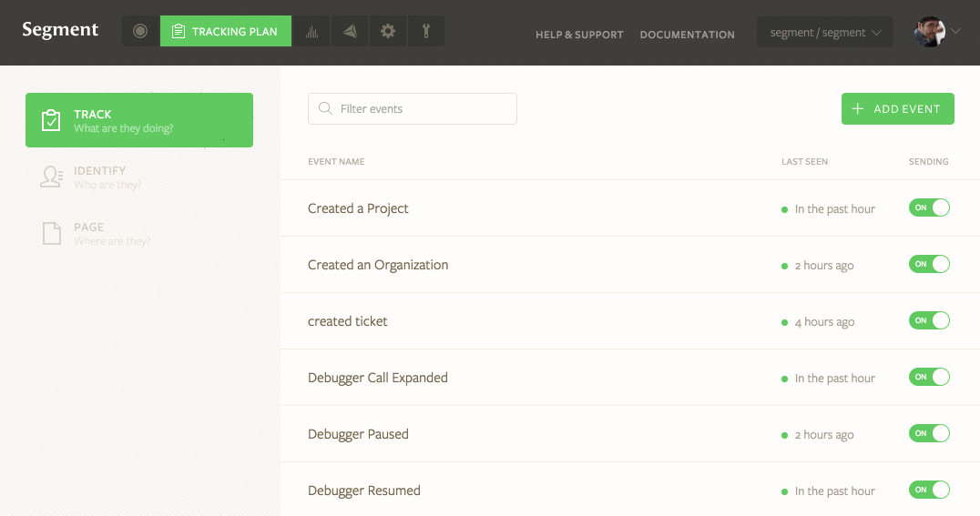Screen dimensions: 980x516
Task: Expand the account menu chevron
Action: pos(955,31)
